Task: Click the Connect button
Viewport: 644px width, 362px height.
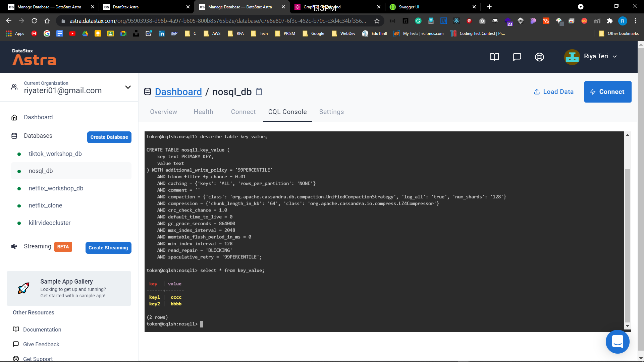Action: coord(608,92)
